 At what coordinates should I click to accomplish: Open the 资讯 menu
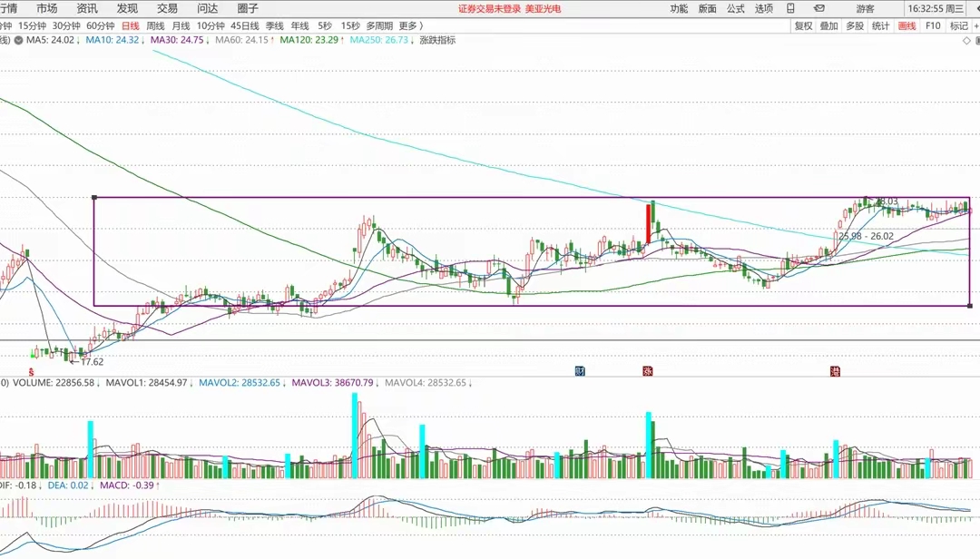(x=87, y=9)
